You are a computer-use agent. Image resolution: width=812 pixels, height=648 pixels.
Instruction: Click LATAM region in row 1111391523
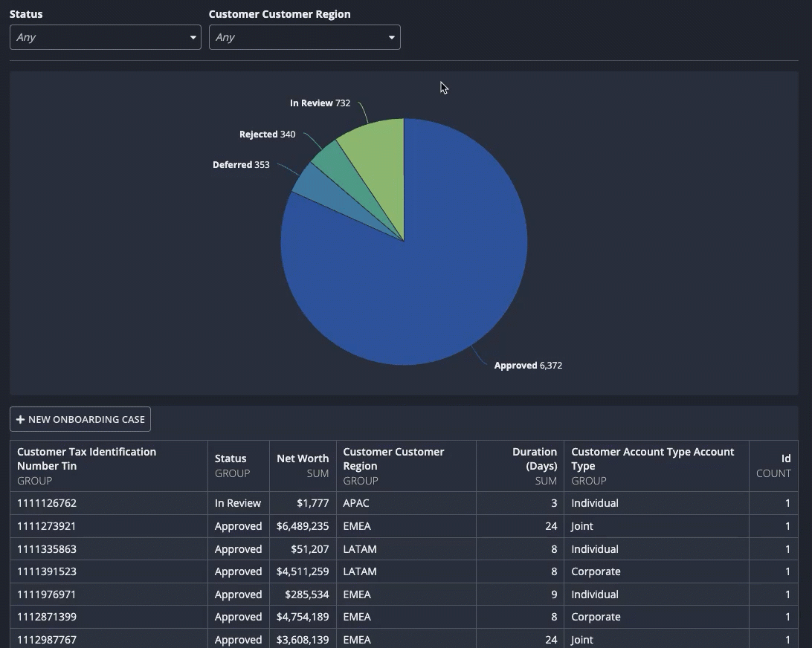click(x=406, y=571)
